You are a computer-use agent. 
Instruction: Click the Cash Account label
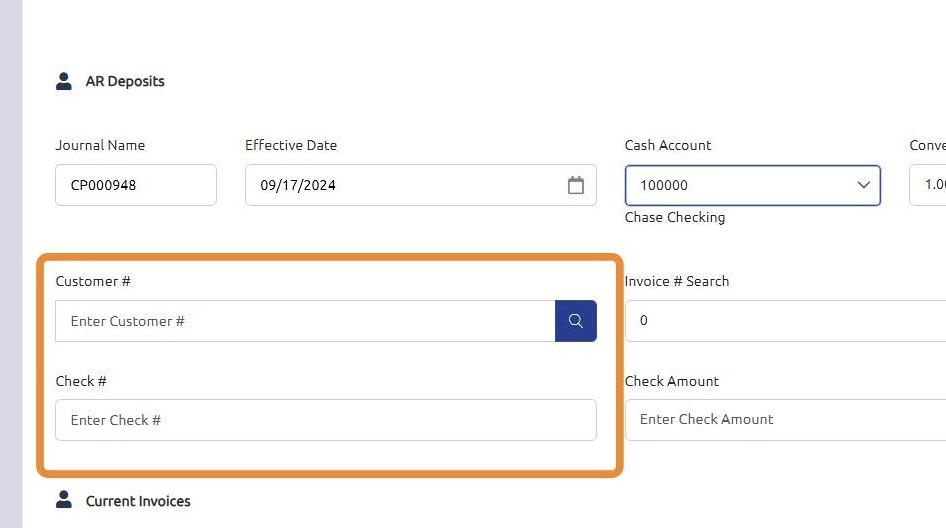pyautogui.click(x=667, y=145)
